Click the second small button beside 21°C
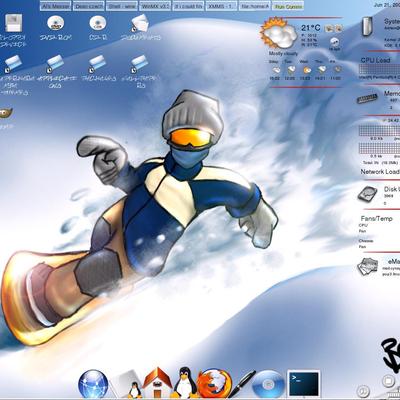Image resolution: width=400 pixels, height=400 pixels. click(x=338, y=29)
